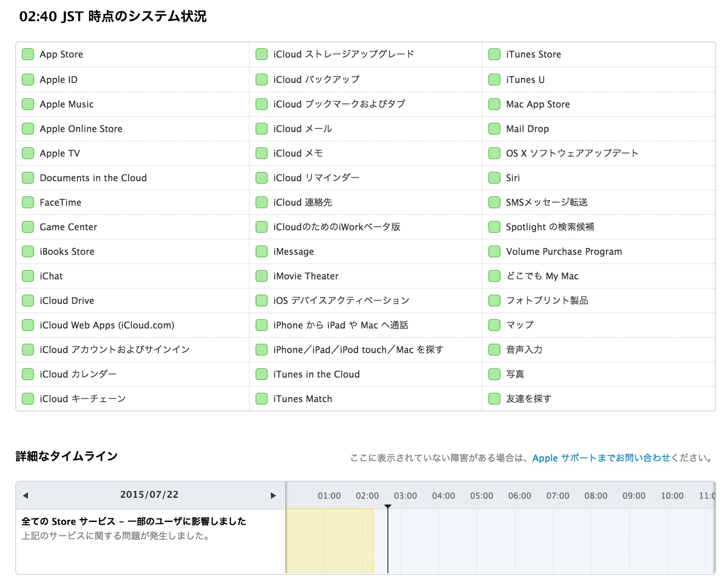Click the iCloud 連絡先 label
Screen dimensions: 728x585
(x=303, y=202)
